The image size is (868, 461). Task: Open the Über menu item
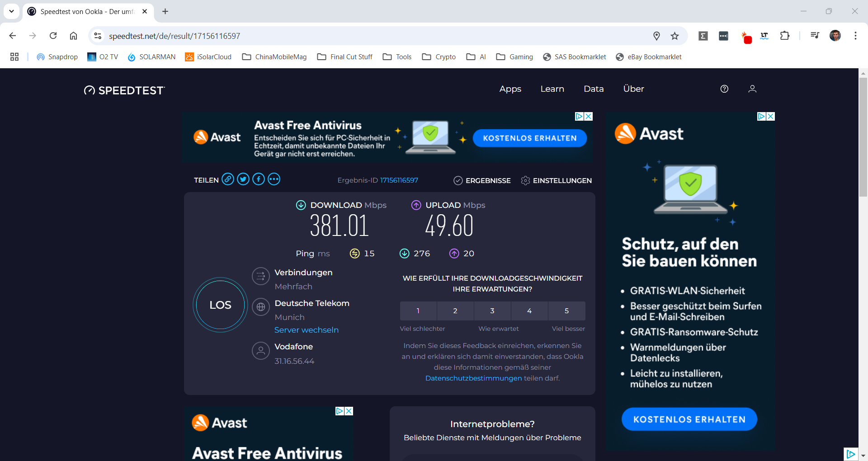[633, 89]
